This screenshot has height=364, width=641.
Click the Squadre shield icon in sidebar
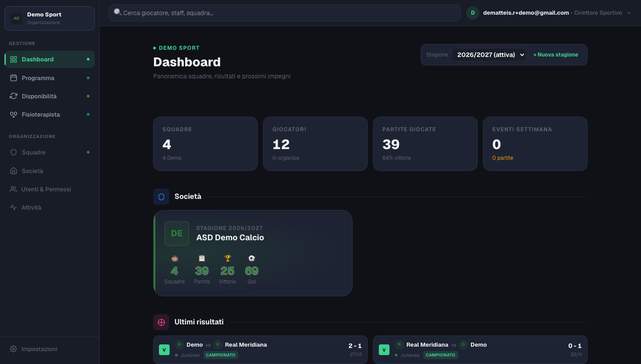click(x=13, y=152)
